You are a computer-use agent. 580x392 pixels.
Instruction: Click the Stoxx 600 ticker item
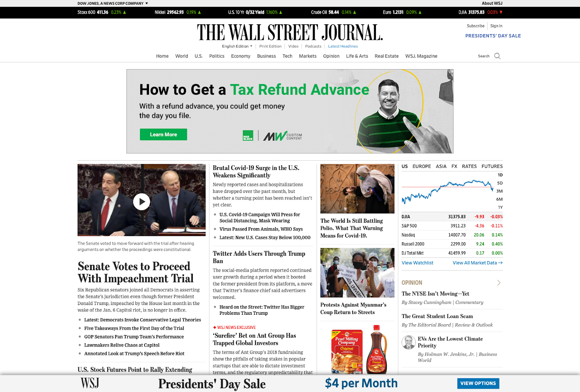tap(102, 12)
